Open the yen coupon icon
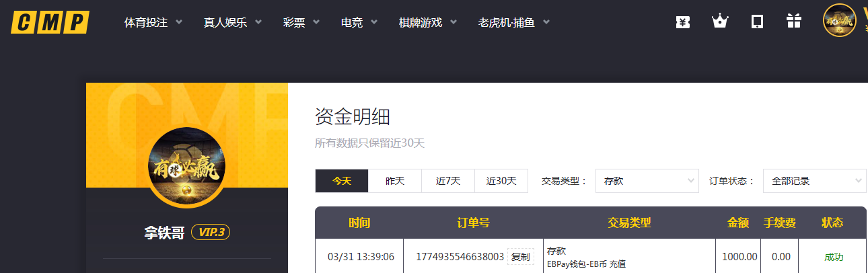Viewport: 868px width, 273px height. coord(683,22)
